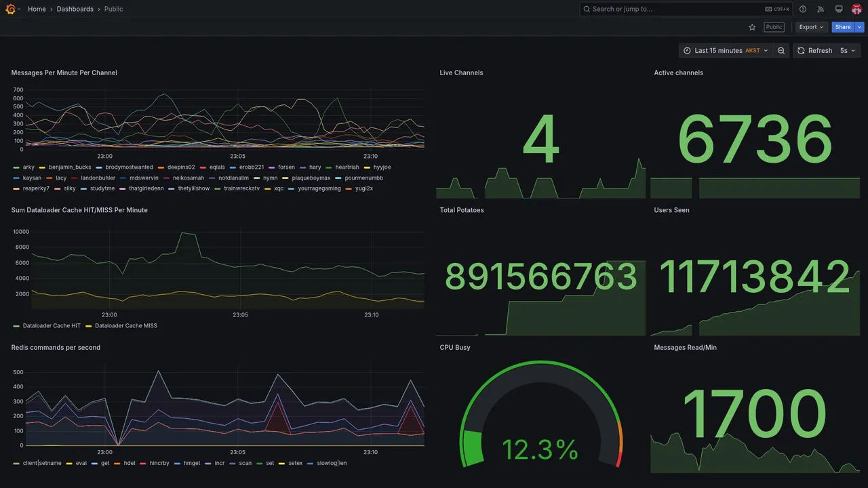Image resolution: width=868 pixels, height=488 pixels.
Task: Open the Export dropdown
Action: [x=811, y=27]
